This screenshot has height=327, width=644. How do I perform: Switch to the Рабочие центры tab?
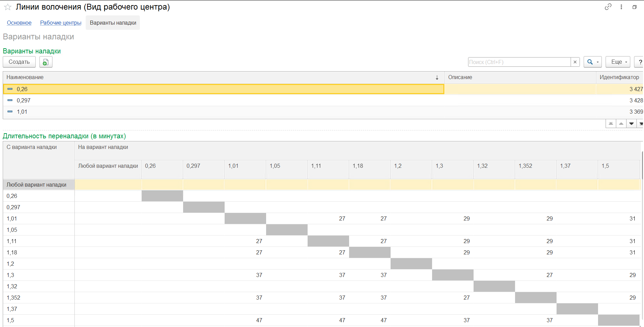click(61, 23)
